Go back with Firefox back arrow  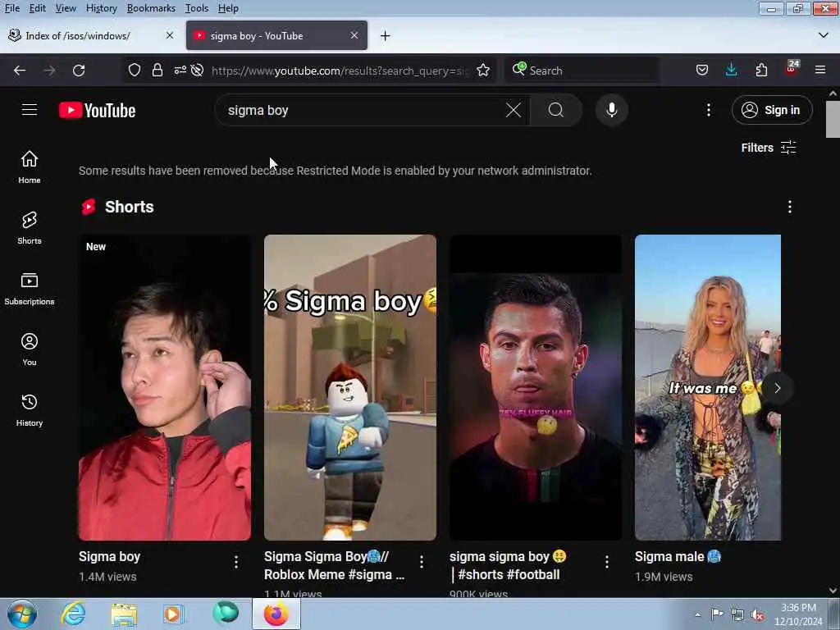tap(20, 71)
